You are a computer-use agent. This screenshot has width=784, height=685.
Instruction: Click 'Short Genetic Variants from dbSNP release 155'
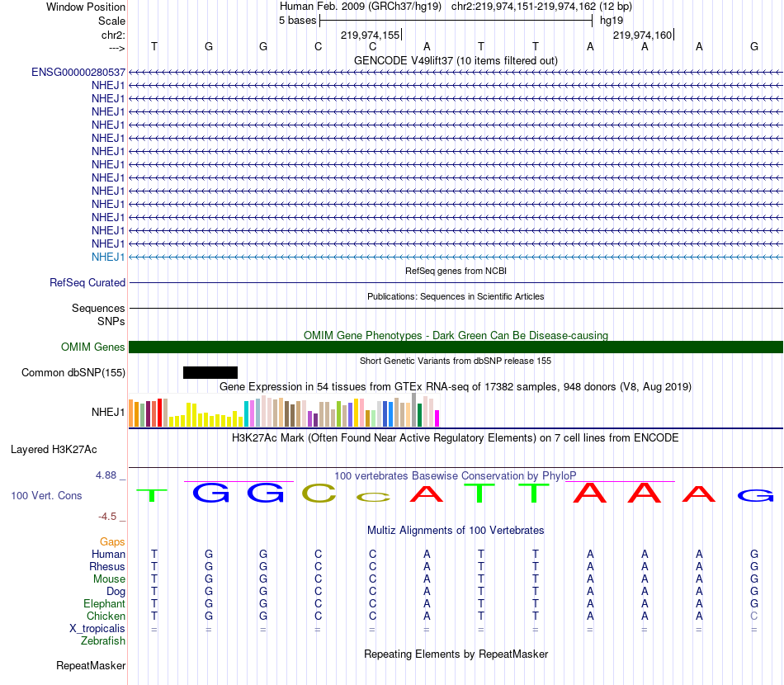click(x=456, y=361)
